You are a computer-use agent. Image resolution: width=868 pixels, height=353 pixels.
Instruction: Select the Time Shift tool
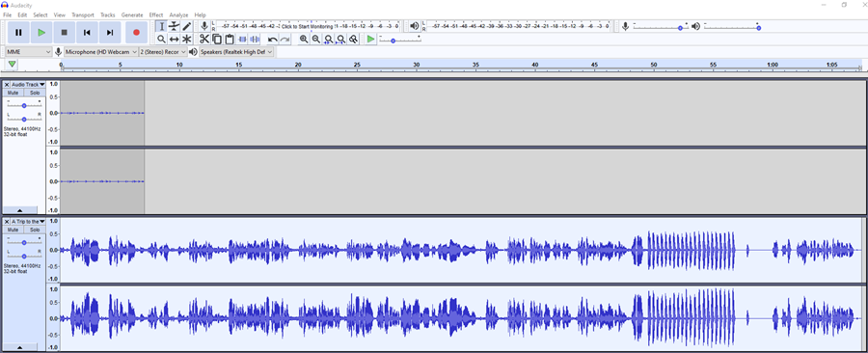(174, 39)
